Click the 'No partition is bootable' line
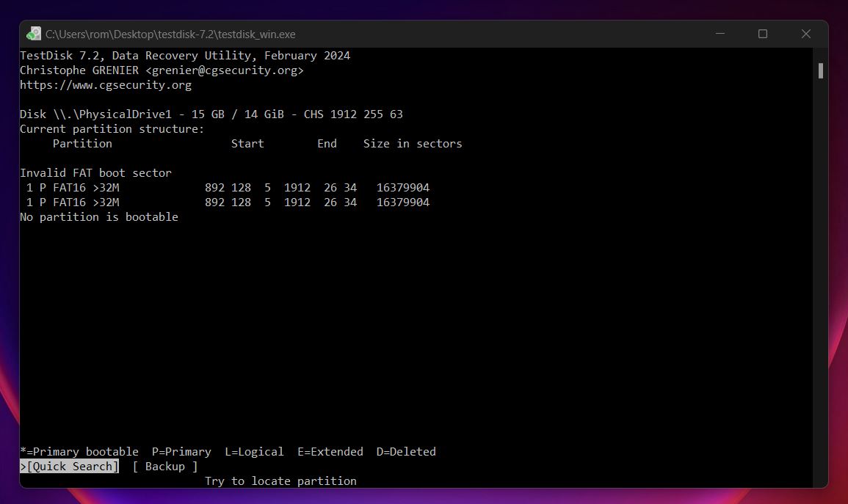The height and width of the screenshot is (504, 848). pyautogui.click(x=99, y=216)
